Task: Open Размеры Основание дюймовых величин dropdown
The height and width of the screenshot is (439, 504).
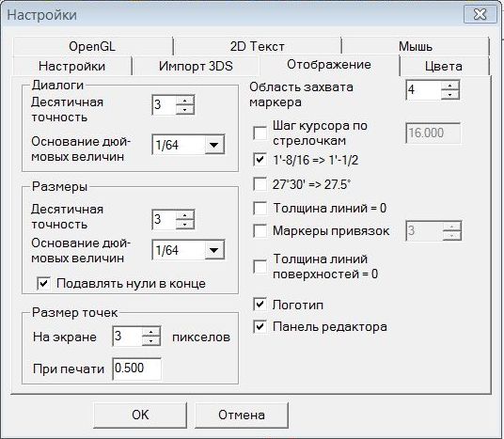Action: pyautogui.click(x=214, y=250)
